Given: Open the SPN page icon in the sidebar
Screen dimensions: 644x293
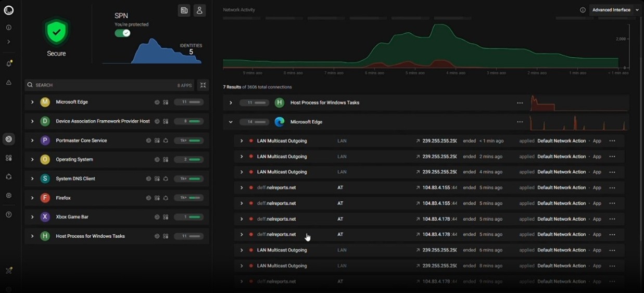Looking at the screenshot, I should pos(8,176).
